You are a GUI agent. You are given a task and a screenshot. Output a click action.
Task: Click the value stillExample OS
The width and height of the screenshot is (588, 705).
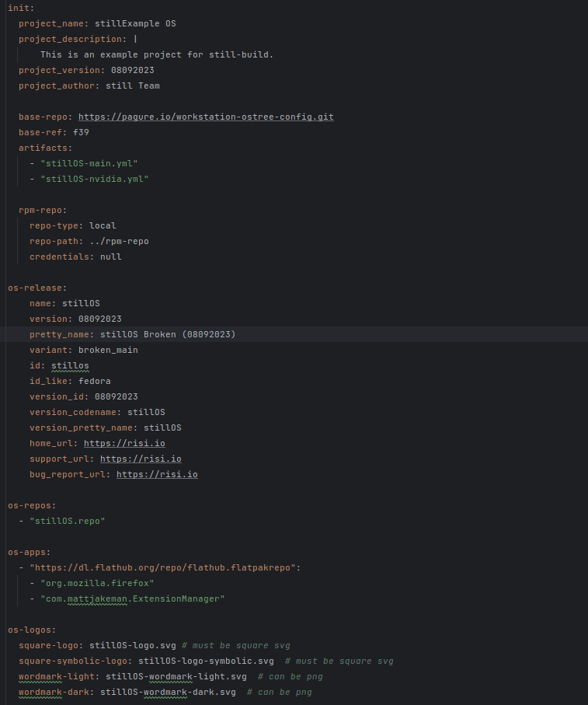[135, 23]
